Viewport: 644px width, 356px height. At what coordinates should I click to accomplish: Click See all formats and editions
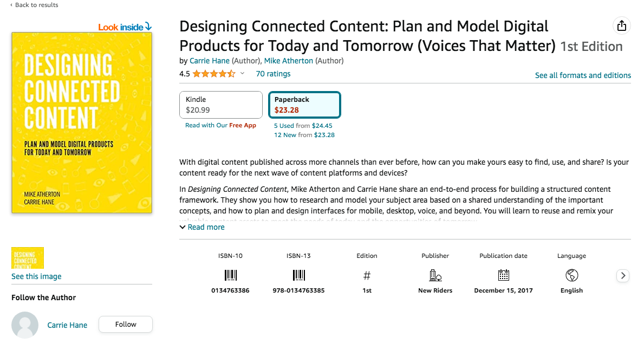click(x=583, y=75)
